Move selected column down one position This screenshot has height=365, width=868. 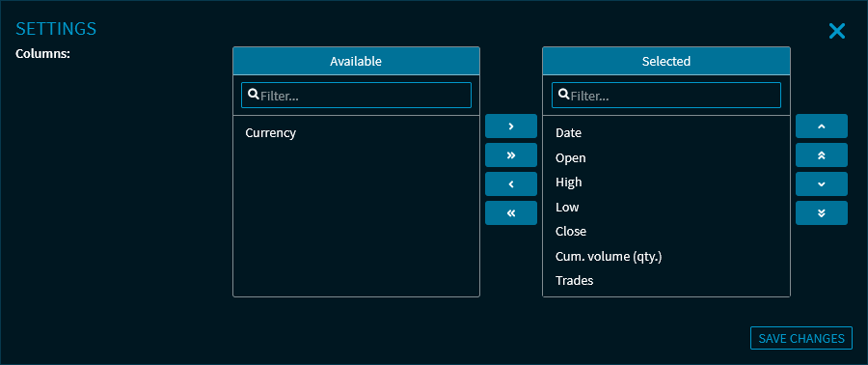pyautogui.click(x=822, y=183)
